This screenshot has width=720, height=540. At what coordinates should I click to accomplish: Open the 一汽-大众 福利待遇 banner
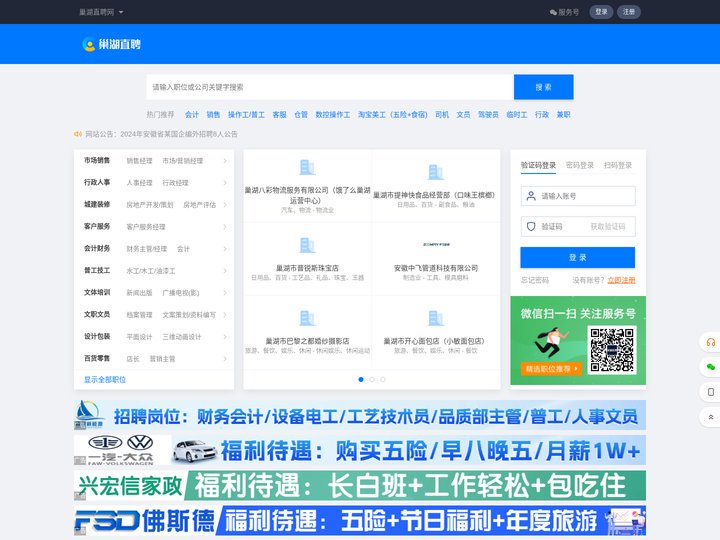pos(360,450)
